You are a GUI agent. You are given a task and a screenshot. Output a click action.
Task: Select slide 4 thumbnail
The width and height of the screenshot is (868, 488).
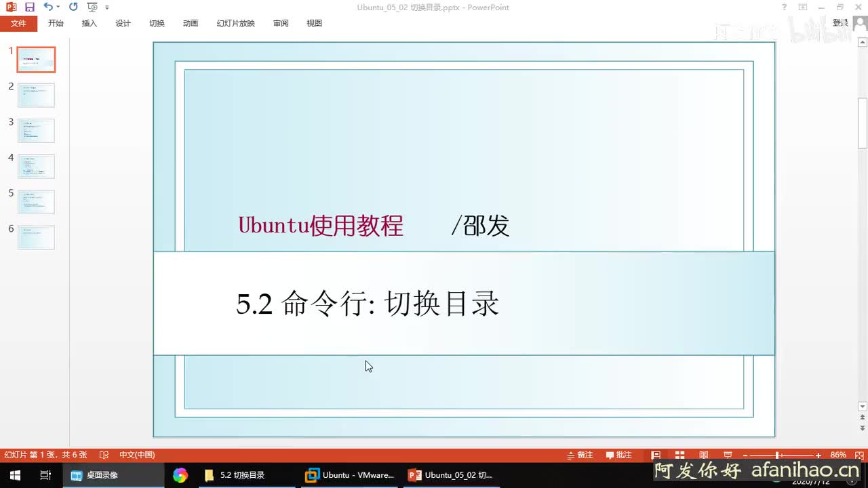[x=36, y=167]
